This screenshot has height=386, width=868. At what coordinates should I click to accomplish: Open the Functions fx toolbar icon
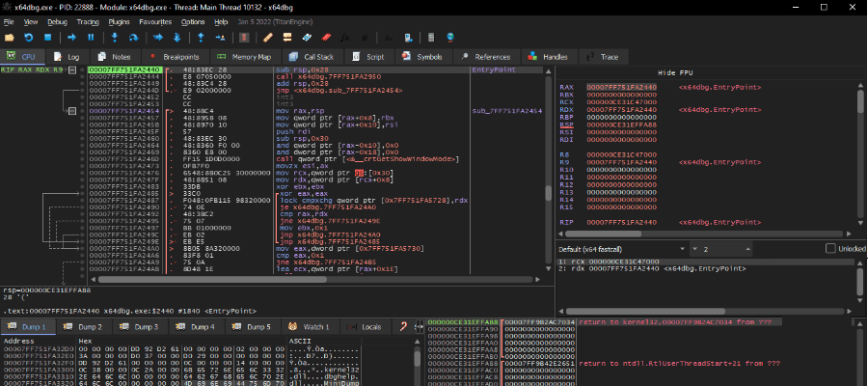pos(345,38)
